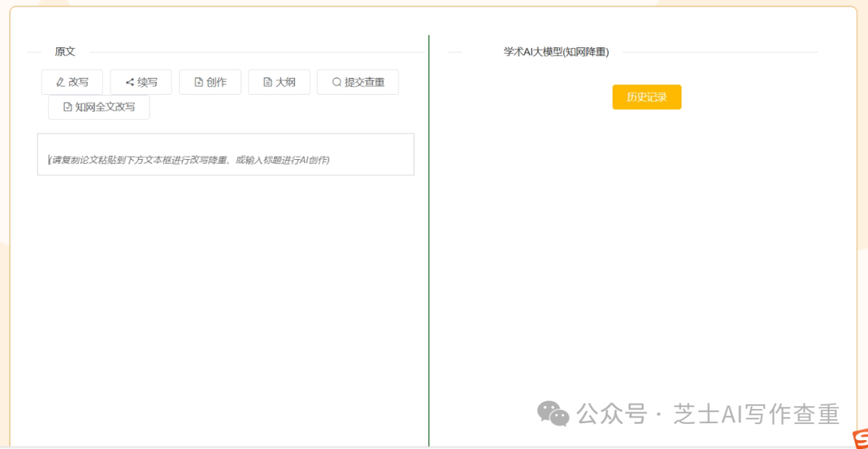Open the 创作 creation button
This screenshot has width=868, height=449.
[x=210, y=83]
